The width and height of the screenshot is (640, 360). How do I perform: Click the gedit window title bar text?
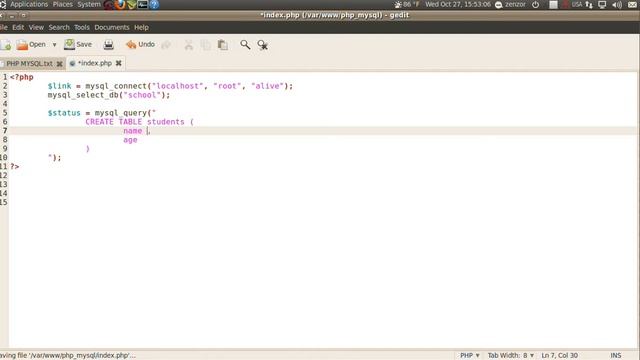[334, 15]
